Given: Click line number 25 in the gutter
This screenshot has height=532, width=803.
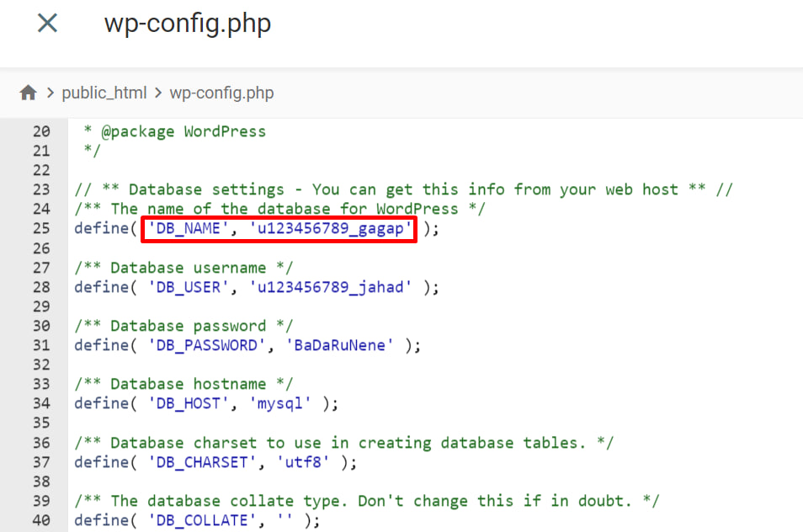Looking at the screenshot, I should point(41,228).
